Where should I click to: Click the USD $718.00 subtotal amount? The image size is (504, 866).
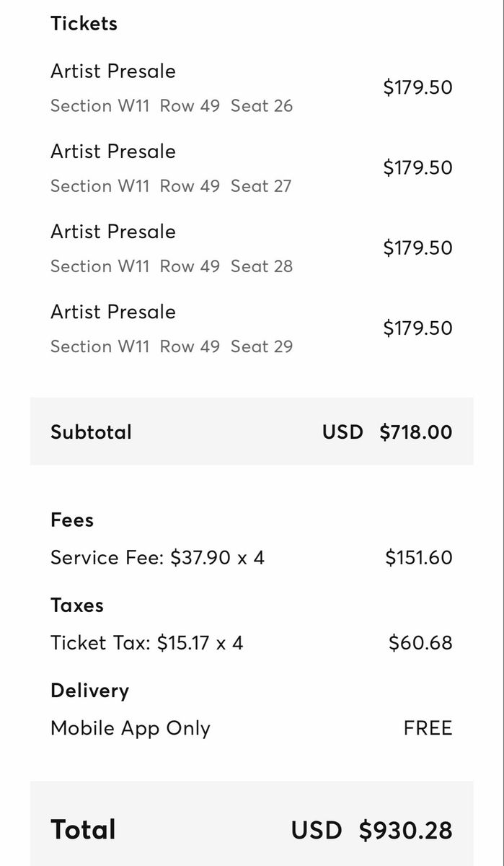tap(387, 432)
